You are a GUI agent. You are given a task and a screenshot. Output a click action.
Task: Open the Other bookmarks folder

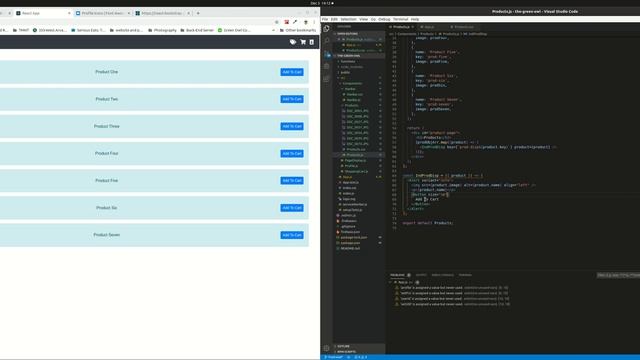pyautogui.click(x=298, y=30)
